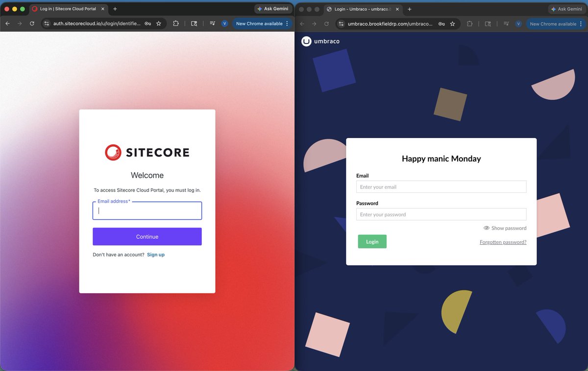The height and width of the screenshot is (371, 588).
Task: Open the Extensions puzzle icon in the Sitecore window
Action: [176, 23]
